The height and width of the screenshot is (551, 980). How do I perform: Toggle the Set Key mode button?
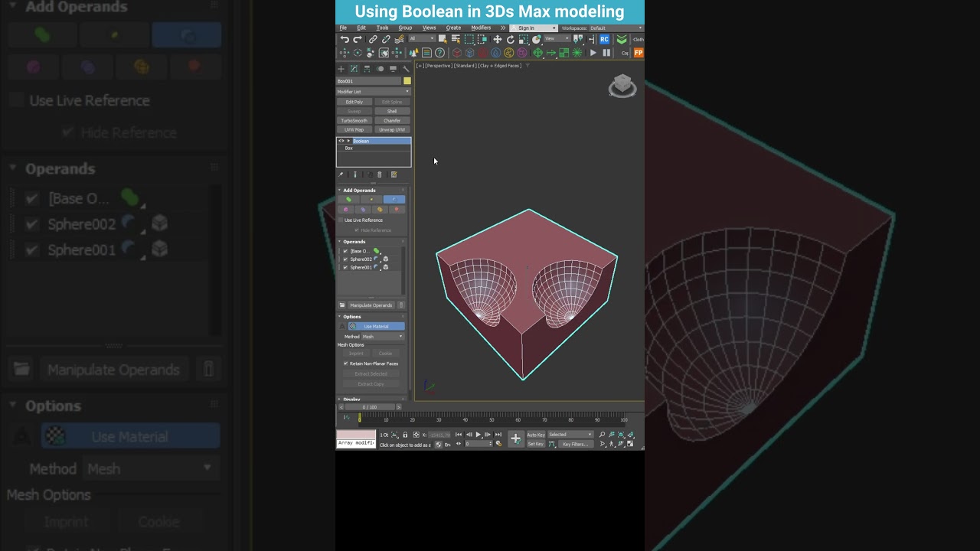(536, 444)
